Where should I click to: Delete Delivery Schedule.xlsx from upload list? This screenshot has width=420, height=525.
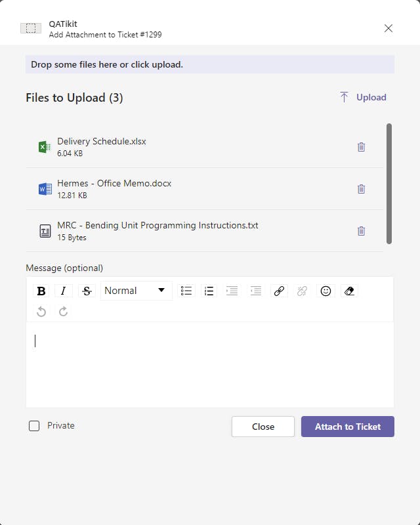coord(361,147)
